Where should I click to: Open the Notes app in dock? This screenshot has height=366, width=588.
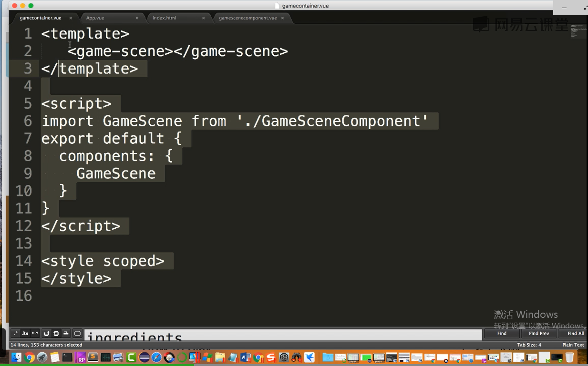(55, 357)
